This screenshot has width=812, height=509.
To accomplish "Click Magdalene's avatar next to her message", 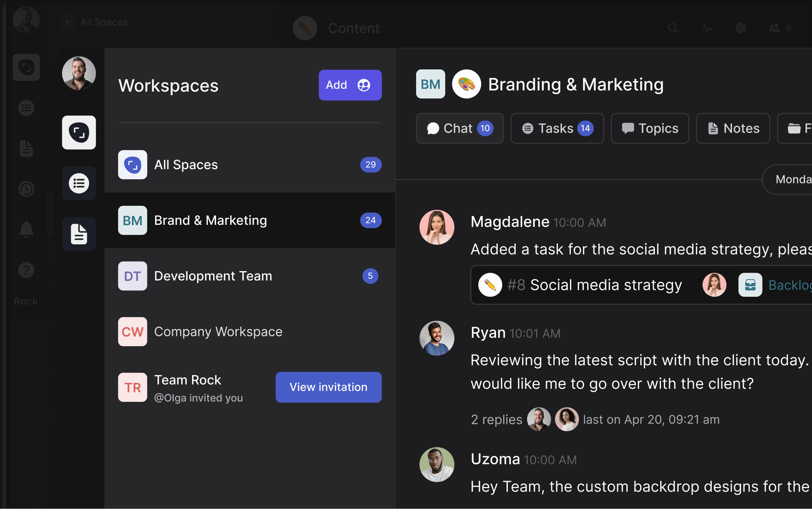I will pos(436,227).
